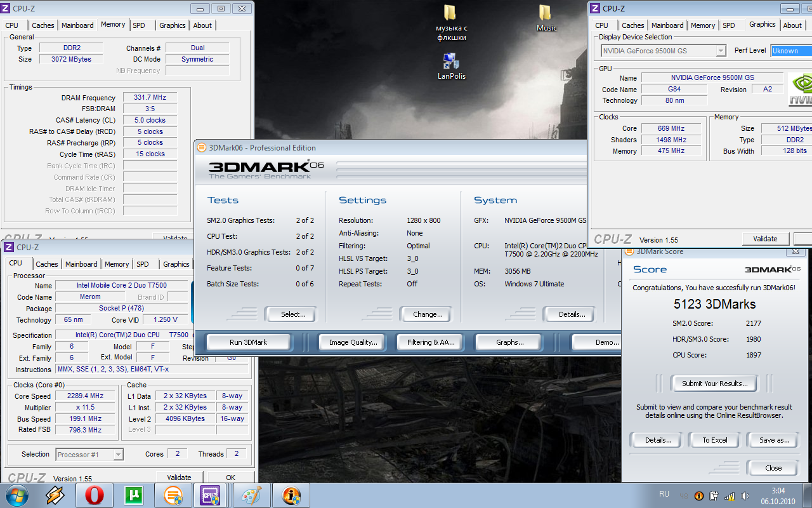Click the volume speaker tray icon
The width and height of the screenshot is (812, 508).
point(743,496)
